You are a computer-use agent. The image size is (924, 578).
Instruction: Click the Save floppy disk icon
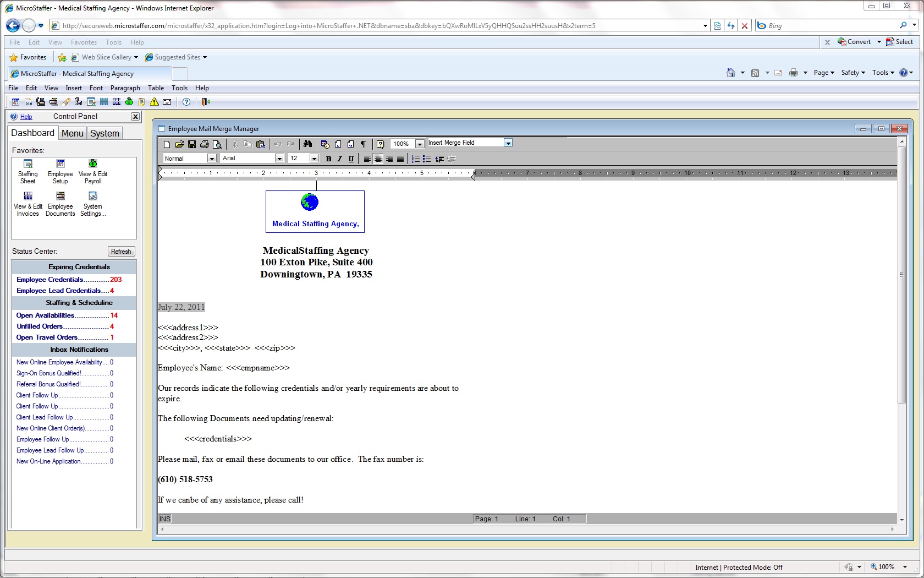192,144
